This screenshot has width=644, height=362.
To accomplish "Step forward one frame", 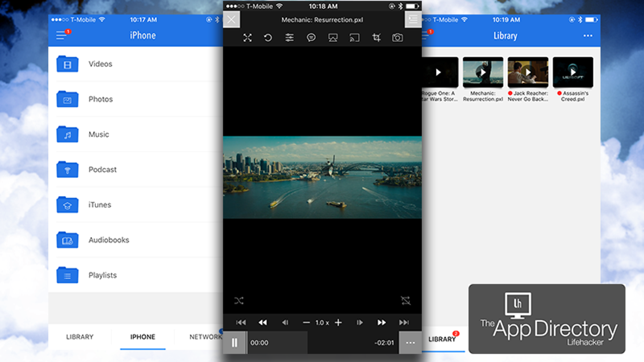I will 360,323.
